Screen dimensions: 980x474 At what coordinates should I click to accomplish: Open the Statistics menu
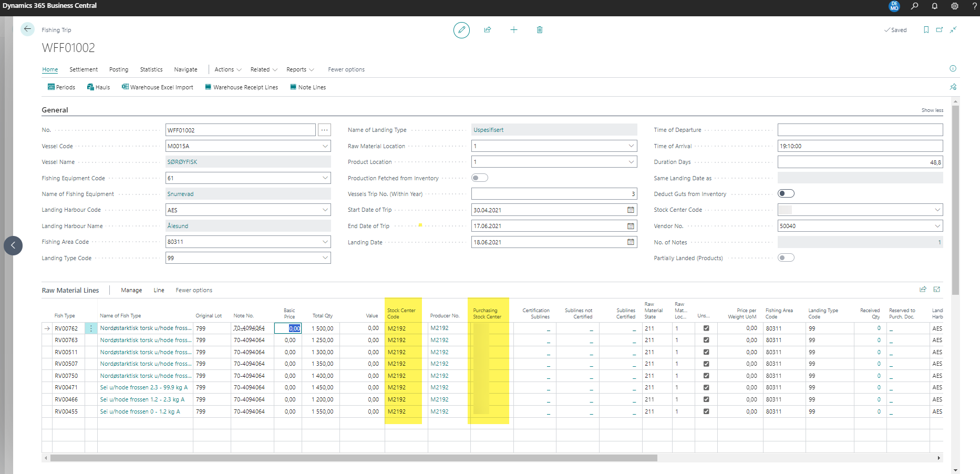pos(151,69)
